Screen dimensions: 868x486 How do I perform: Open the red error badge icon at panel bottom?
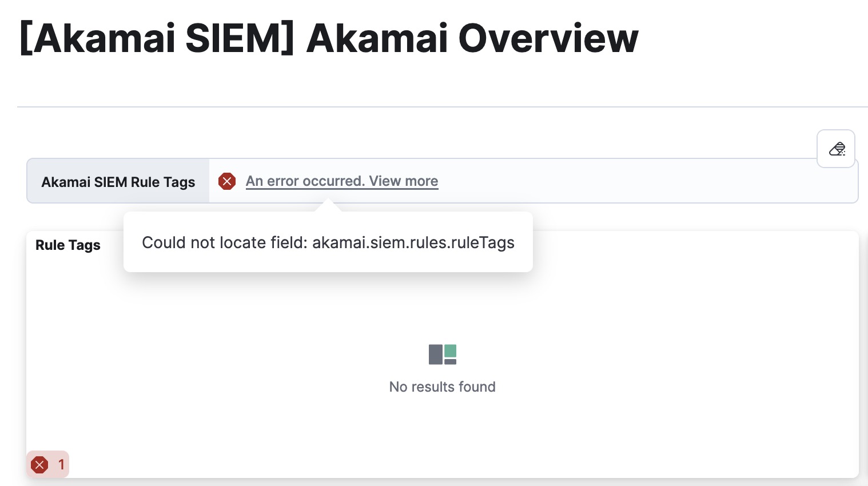pyautogui.click(x=39, y=465)
